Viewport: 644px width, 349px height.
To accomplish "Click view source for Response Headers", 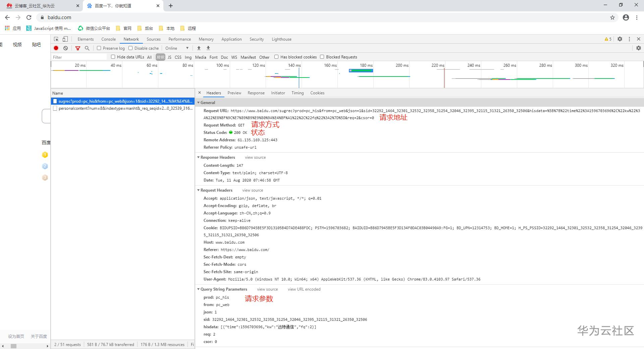I will click(x=255, y=157).
